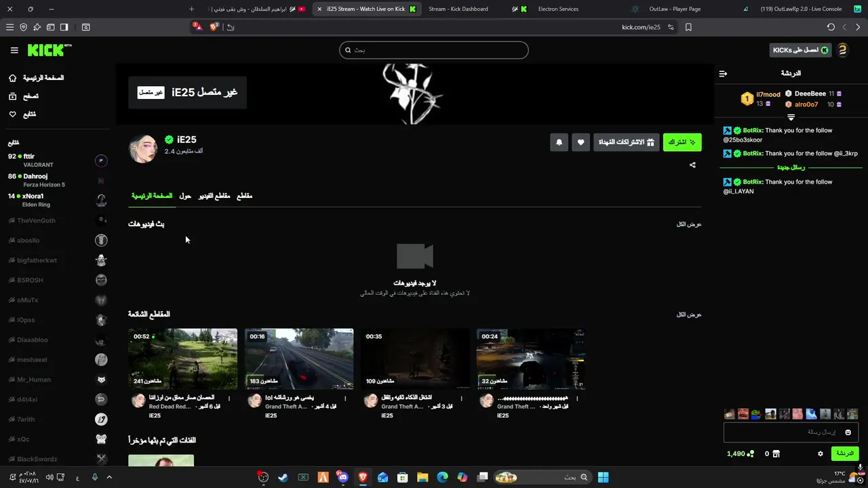Open chat settings gear icon
Image resolution: width=868 pixels, height=488 pixels.
tap(821, 454)
